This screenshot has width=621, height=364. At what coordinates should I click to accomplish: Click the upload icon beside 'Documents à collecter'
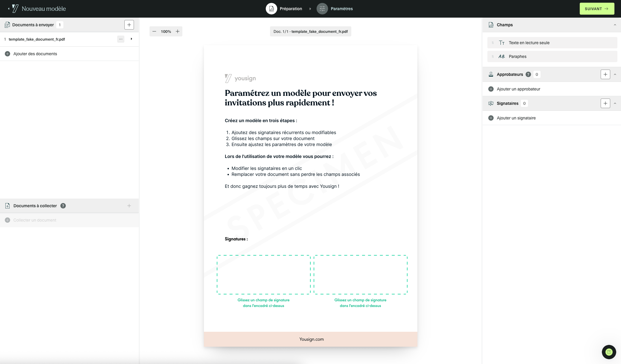(7, 205)
